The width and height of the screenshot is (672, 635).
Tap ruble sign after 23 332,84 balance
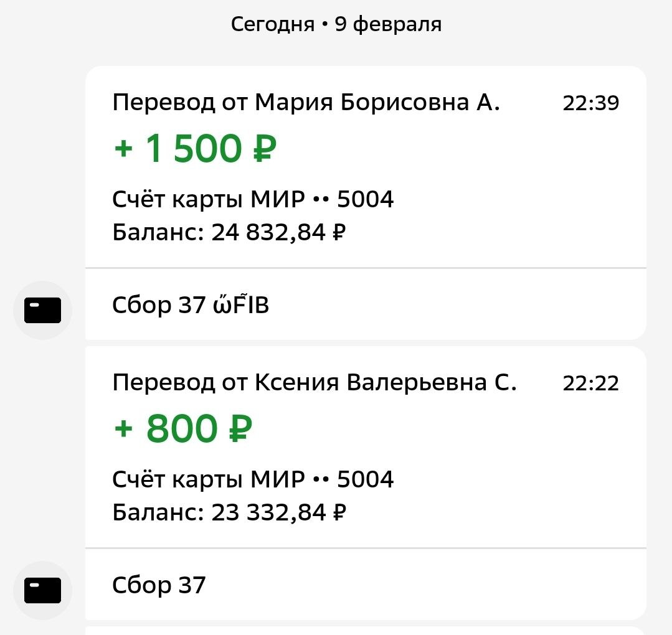click(339, 513)
